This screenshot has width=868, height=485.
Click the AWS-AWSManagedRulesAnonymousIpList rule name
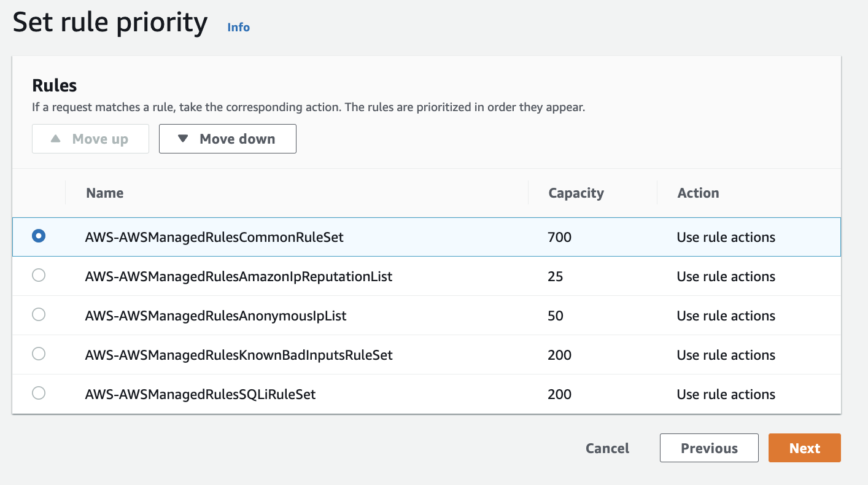tap(215, 316)
